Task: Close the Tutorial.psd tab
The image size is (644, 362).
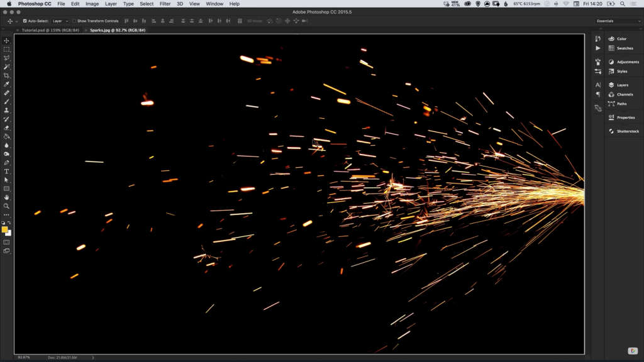Action: (x=18, y=30)
